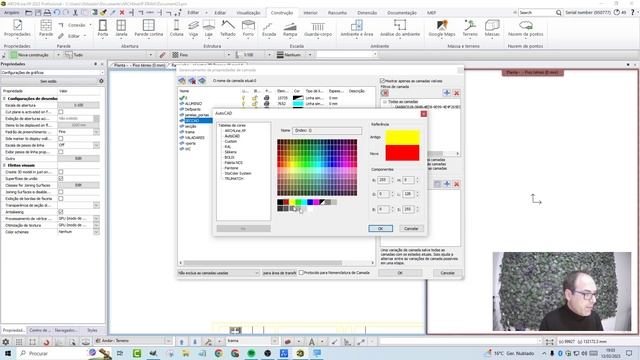
Task: Switch to the Interior ribbon tab
Action: [310, 13]
